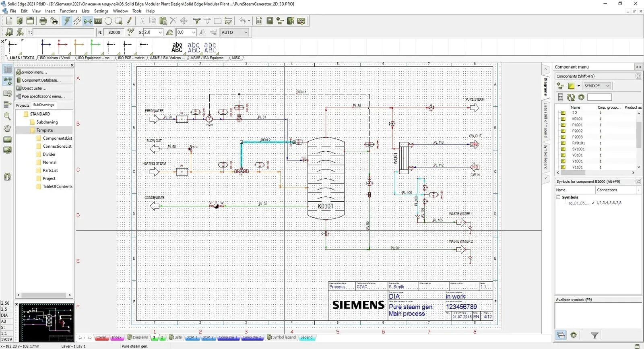Click the gear settings icon in Components panel
The height and width of the screenshot is (349, 644).
tap(581, 97)
